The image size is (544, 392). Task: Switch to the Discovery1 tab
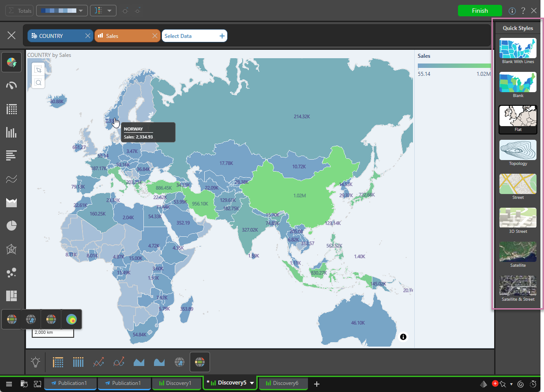pyautogui.click(x=175, y=383)
